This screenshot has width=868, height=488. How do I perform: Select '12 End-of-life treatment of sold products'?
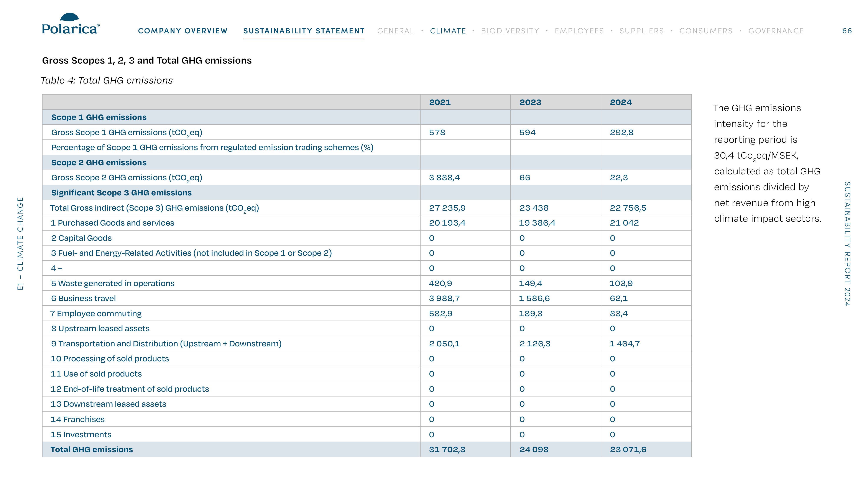[x=130, y=389]
